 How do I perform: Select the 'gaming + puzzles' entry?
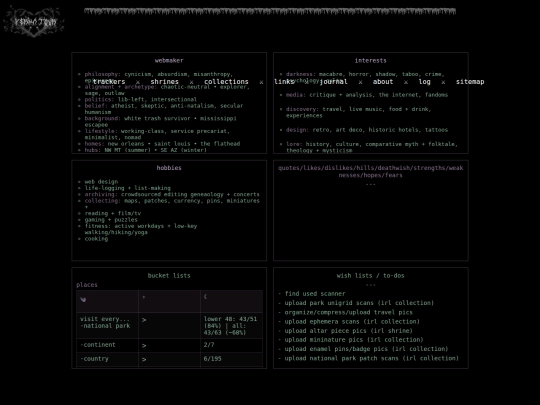(x=111, y=220)
